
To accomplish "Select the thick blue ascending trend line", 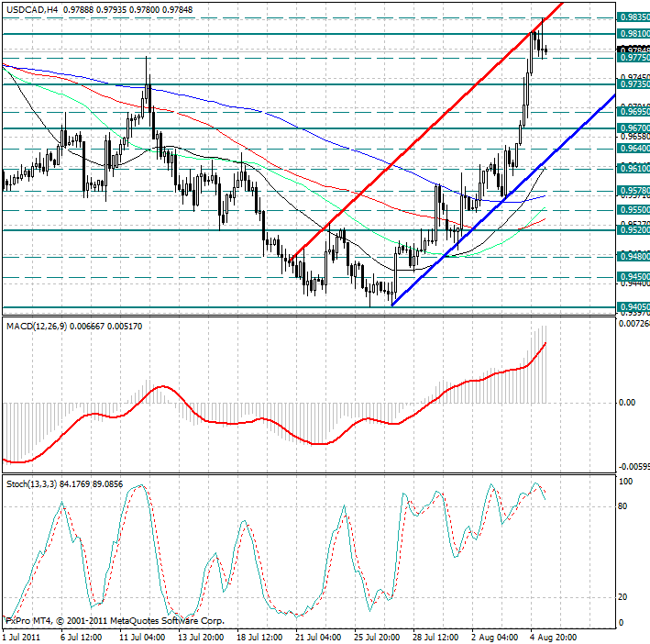I will (503, 200).
